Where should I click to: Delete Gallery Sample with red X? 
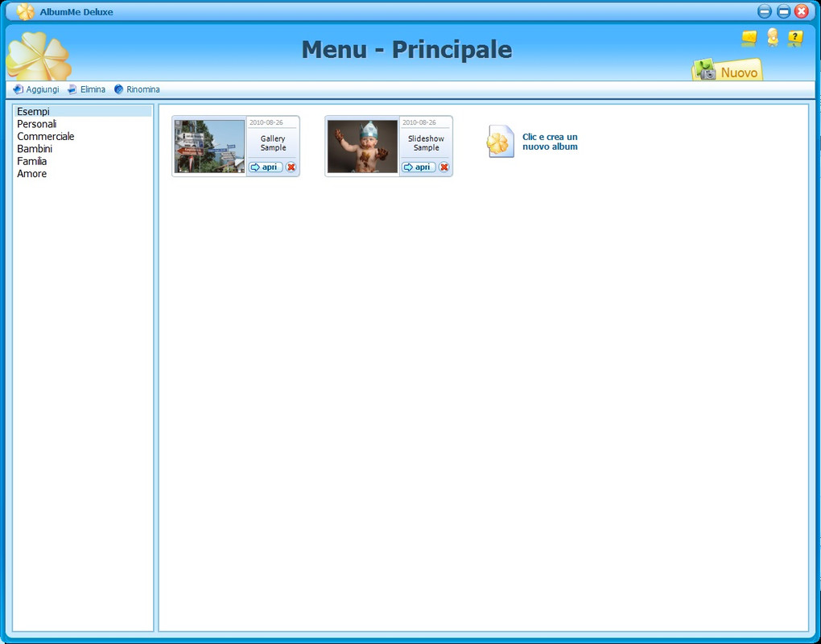pyautogui.click(x=291, y=167)
